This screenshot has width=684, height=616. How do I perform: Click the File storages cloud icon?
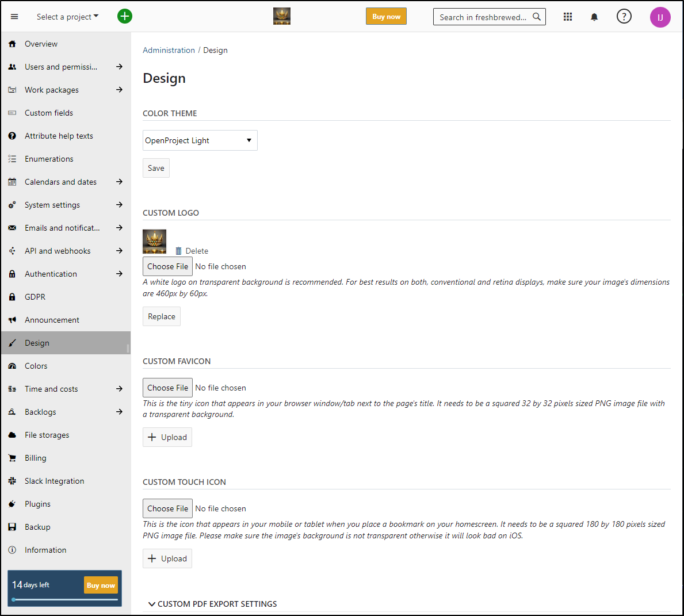[x=12, y=435]
